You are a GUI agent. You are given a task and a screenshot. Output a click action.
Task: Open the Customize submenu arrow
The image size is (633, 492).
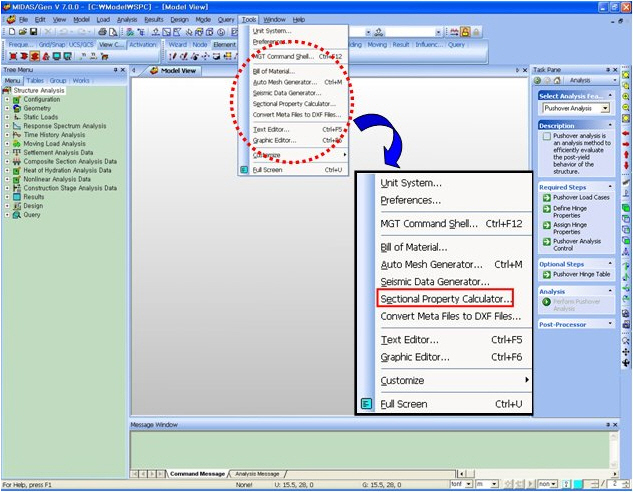[527, 381]
